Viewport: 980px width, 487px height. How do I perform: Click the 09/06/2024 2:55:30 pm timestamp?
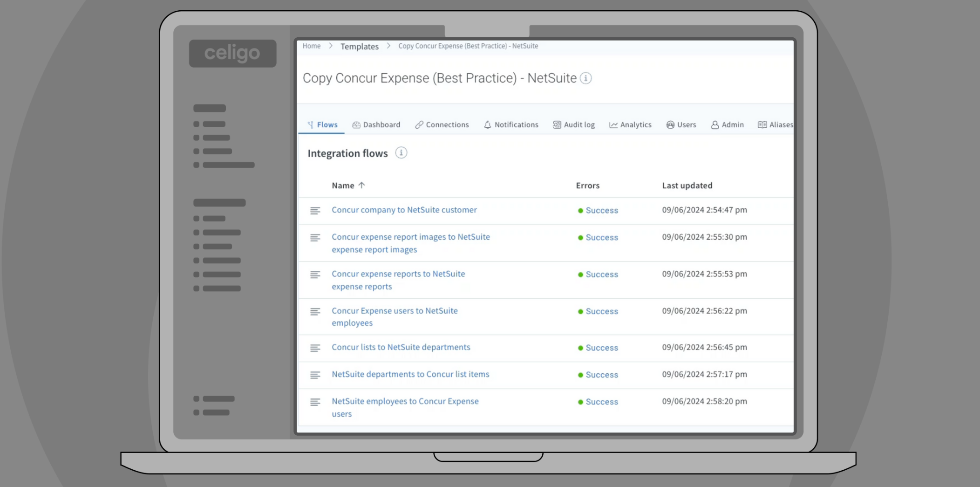pos(704,237)
